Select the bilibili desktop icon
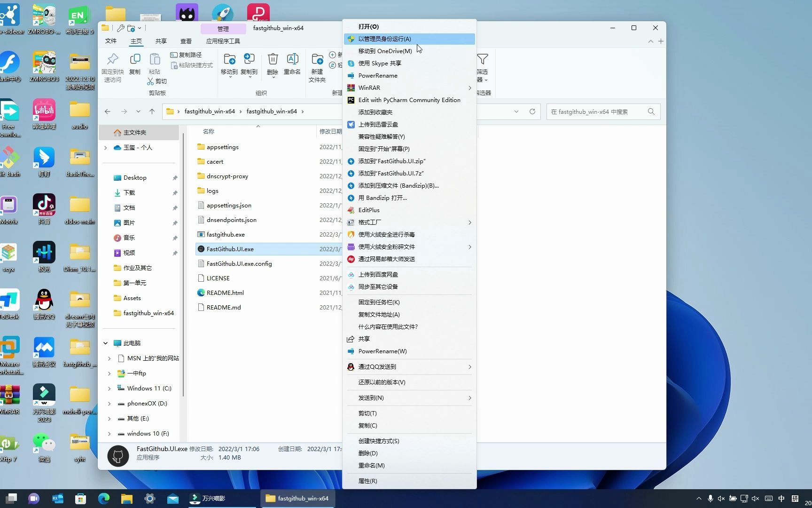The width and height of the screenshot is (812, 508). click(44, 114)
